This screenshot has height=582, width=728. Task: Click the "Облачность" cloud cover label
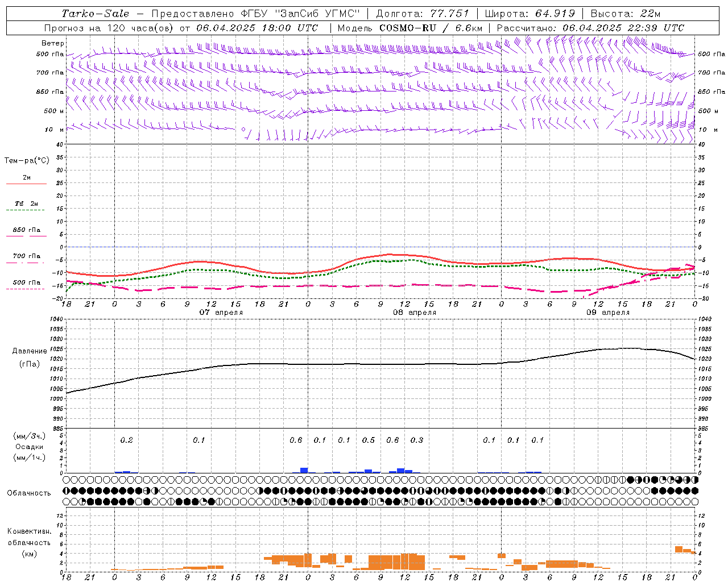click(29, 493)
